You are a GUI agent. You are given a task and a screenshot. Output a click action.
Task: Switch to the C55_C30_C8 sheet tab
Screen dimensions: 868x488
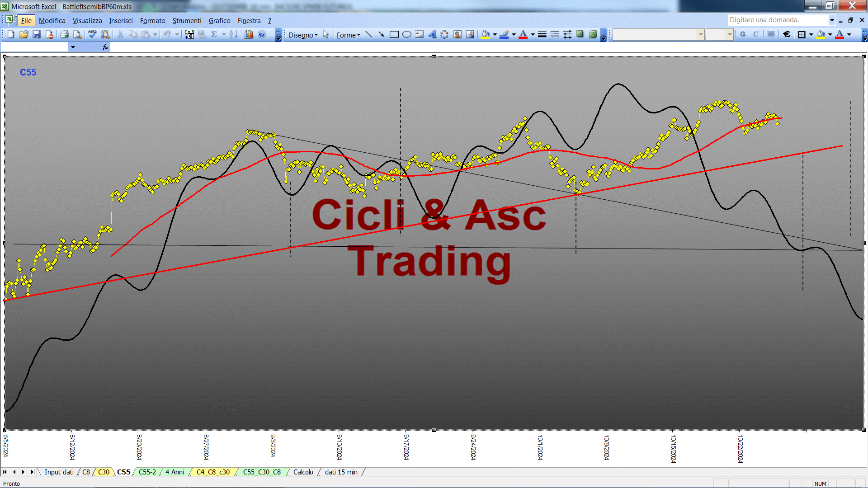pyautogui.click(x=262, y=472)
